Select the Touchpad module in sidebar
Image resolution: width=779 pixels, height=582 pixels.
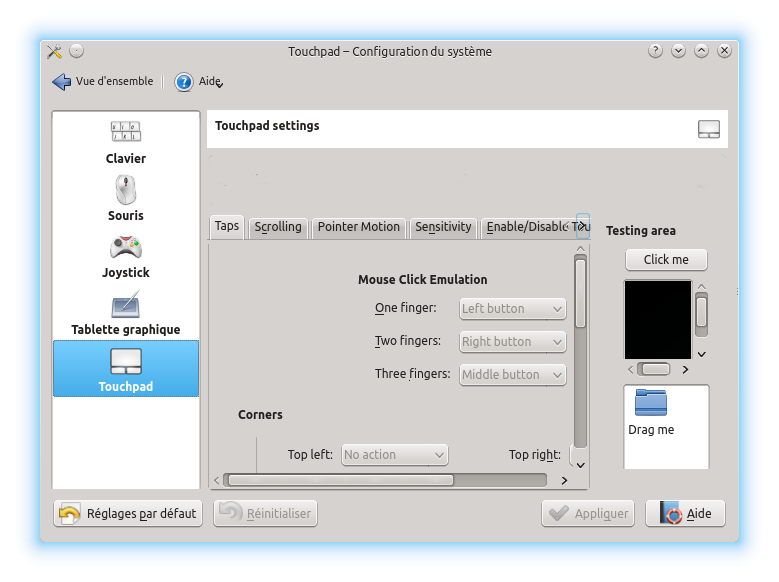click(x=126, y=369)
